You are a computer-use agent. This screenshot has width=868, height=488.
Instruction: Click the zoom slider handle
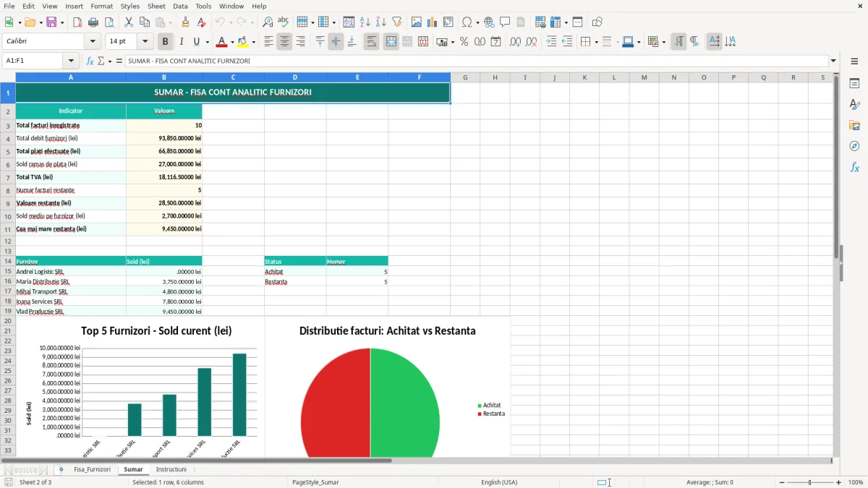[810, 482]
